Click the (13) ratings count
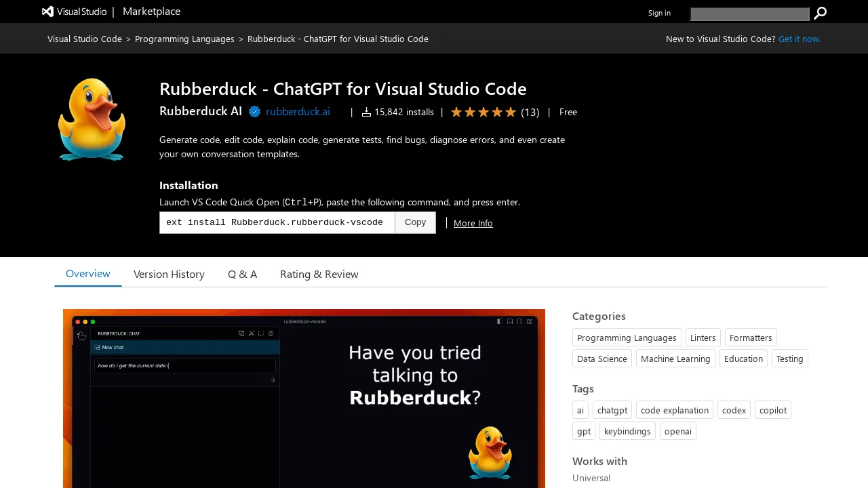Image resolution: width=868 pixels, height=488 pixels. tap(530, 112)
